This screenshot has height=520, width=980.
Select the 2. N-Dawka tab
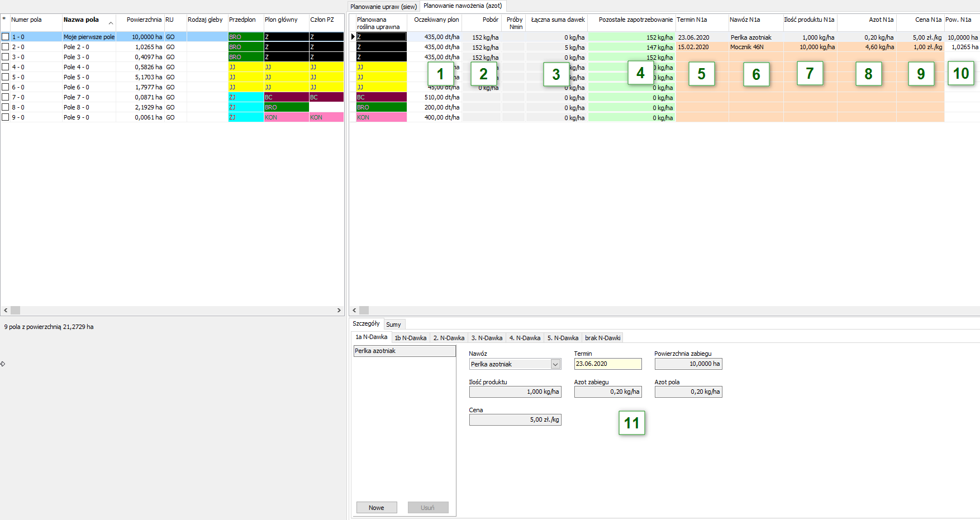click(449, 338)
